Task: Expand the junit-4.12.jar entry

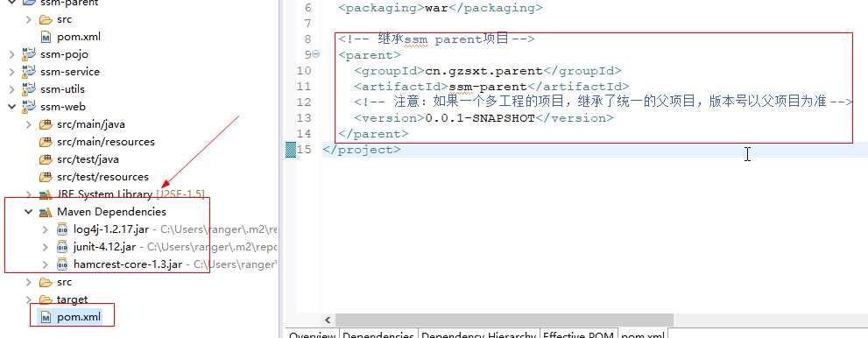Action: pyautogui.click(x=46, y=247)
